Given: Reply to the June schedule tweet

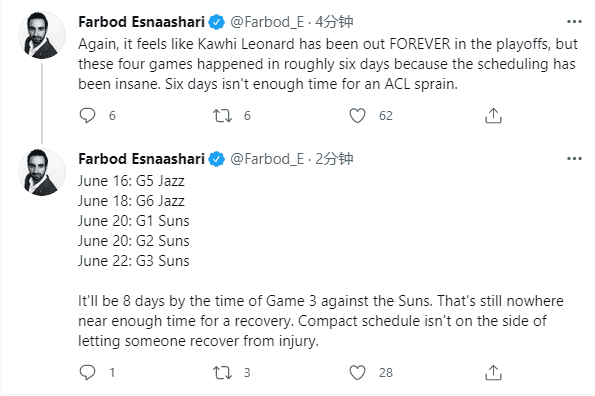Looking at the screenshot, I should (87, 372).
